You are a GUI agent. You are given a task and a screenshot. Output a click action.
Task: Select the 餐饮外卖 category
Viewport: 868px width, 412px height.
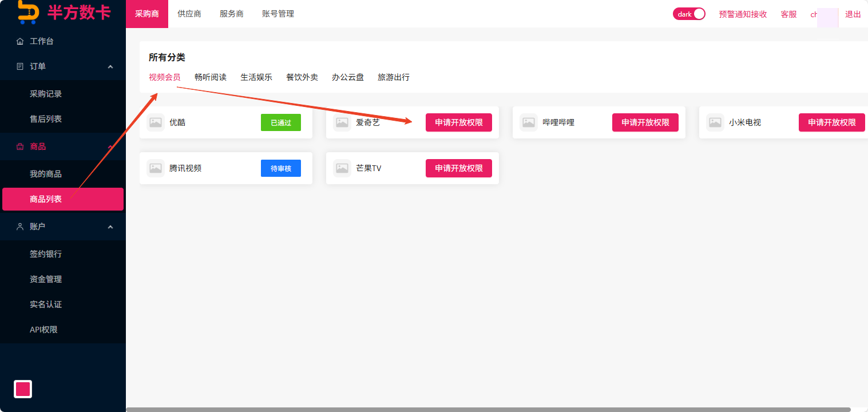(302, 77)
